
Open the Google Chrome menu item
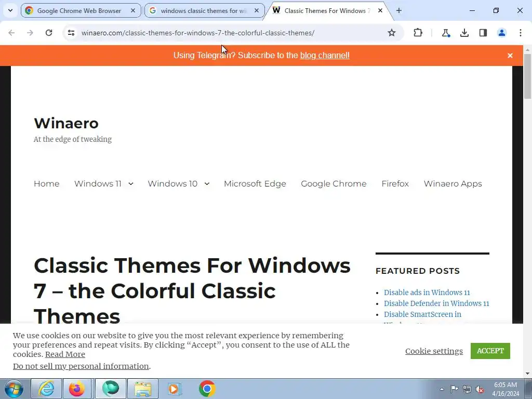tap(334, 183)
